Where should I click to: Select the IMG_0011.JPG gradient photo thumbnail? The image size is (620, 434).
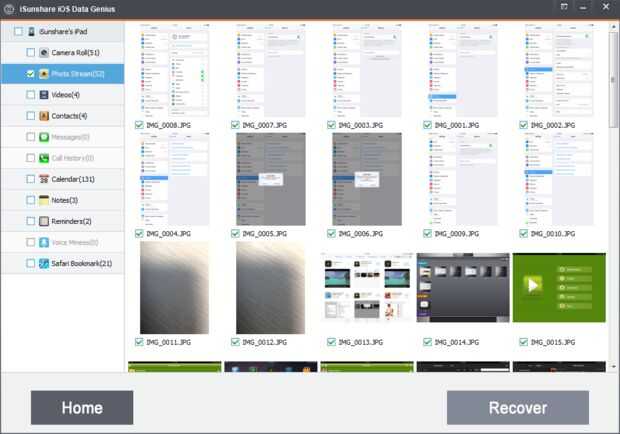point(174,288)
